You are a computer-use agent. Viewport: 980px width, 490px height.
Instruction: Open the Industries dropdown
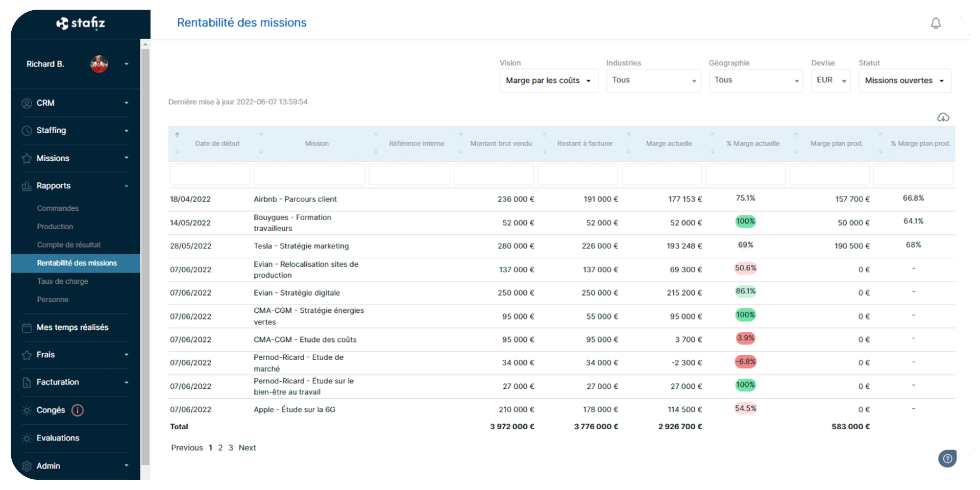653,81
